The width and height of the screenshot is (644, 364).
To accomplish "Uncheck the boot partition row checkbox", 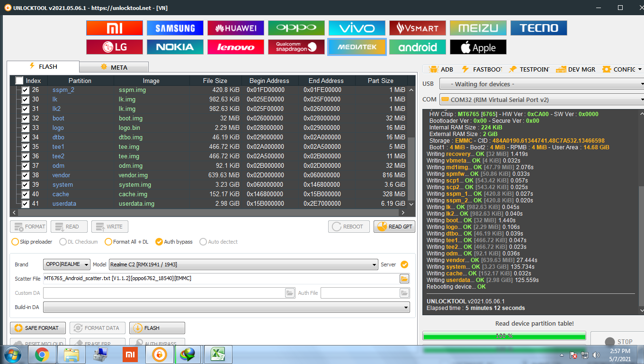I will point(26,118).
